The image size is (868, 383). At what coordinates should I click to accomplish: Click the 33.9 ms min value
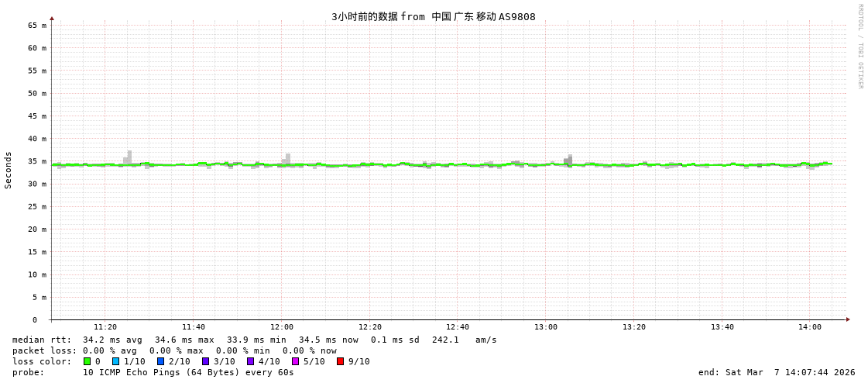pyautogui.click(x=256, y=340)
